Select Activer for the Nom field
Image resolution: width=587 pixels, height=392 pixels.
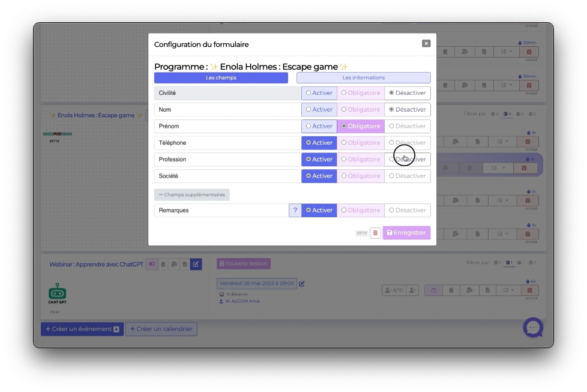319,110
